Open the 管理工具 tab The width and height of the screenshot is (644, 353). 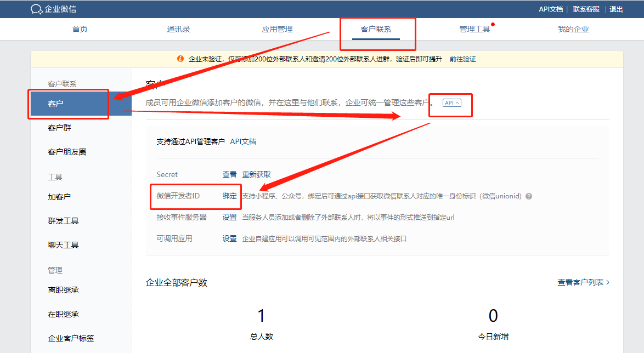474,29
